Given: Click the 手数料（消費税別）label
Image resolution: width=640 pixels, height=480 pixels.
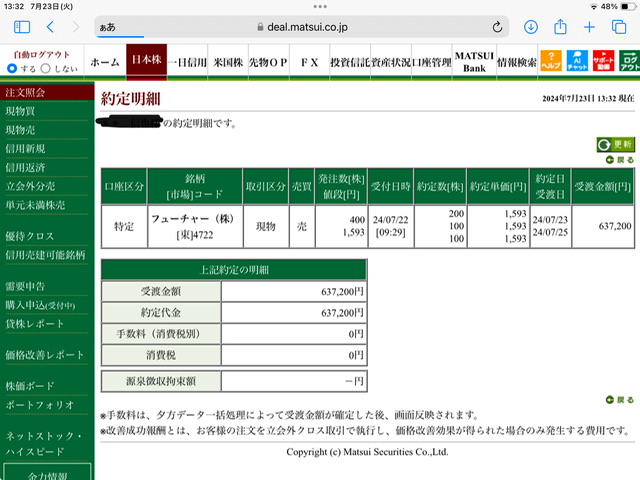Looking at the screenshot, I should point(161,334).
